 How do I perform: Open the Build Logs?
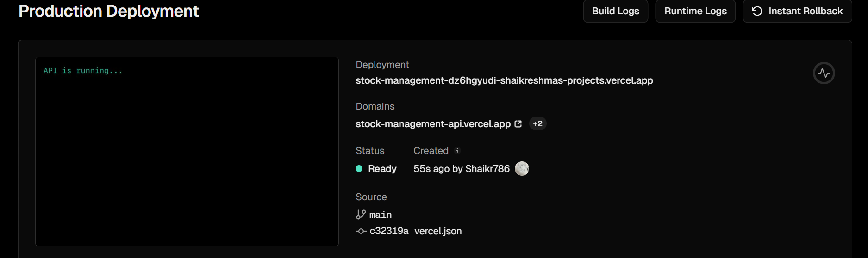615,11
